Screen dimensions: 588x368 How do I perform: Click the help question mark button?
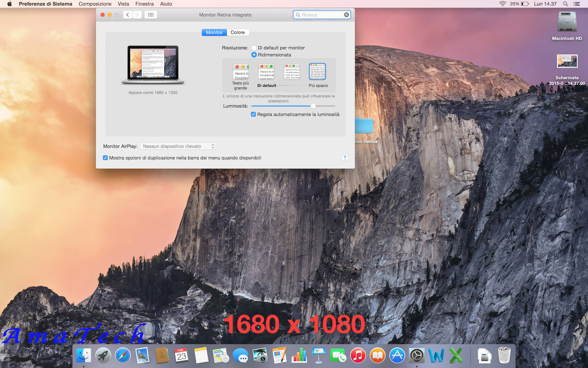tap(345, 158)
